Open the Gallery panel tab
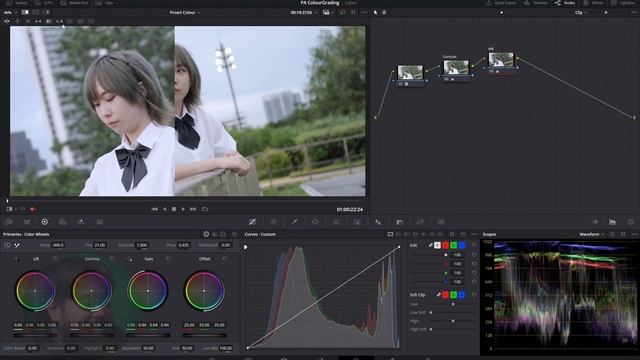 [x=16, y=3]
